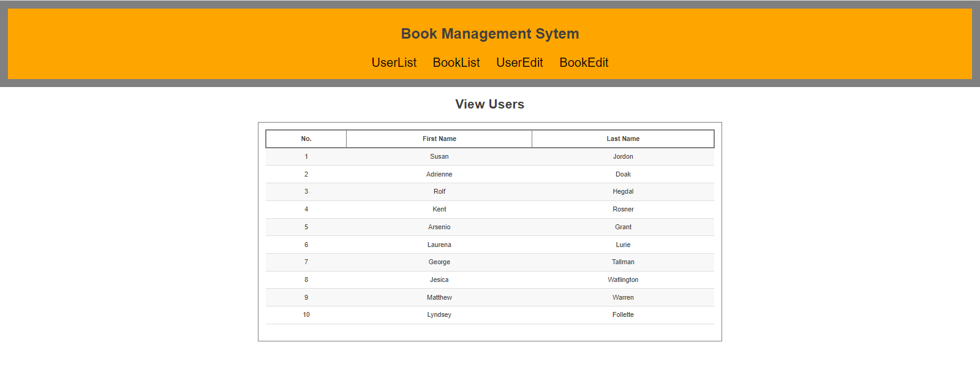
Task: Select last name Follette
Action: pos(623,314)
